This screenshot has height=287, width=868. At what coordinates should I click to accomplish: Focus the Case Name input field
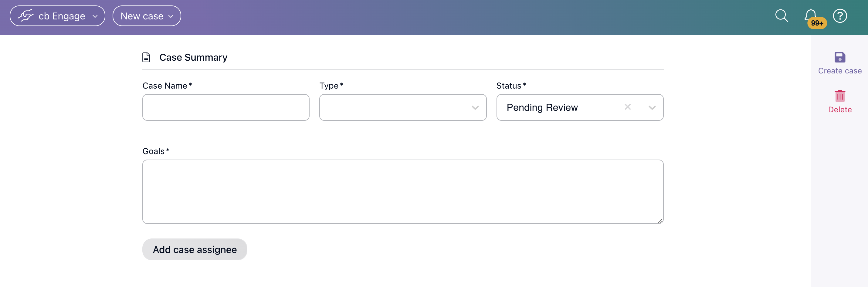pyautogui.click(x=226, y=107)
